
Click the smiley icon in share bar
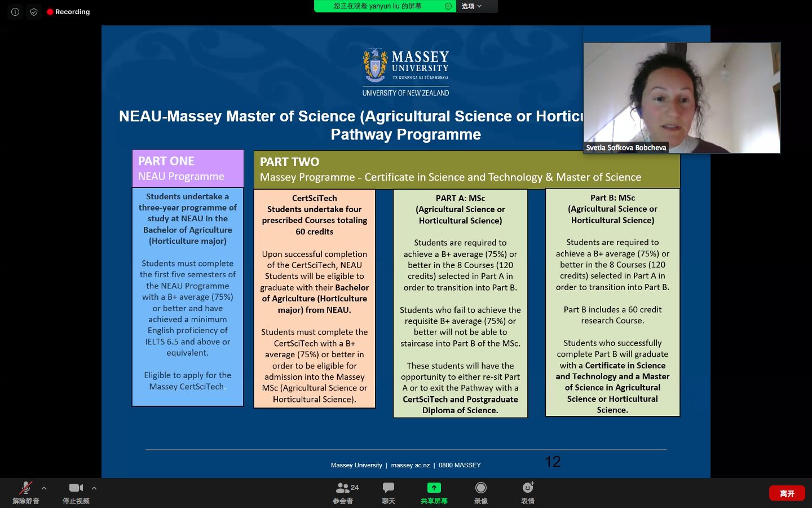pyautogui.click(x=448, y=6)
